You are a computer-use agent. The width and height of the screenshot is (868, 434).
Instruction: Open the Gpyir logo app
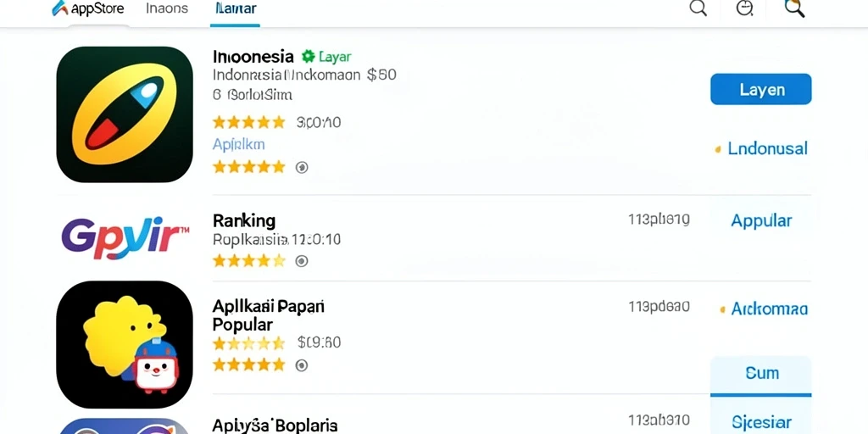pos(125,238)
